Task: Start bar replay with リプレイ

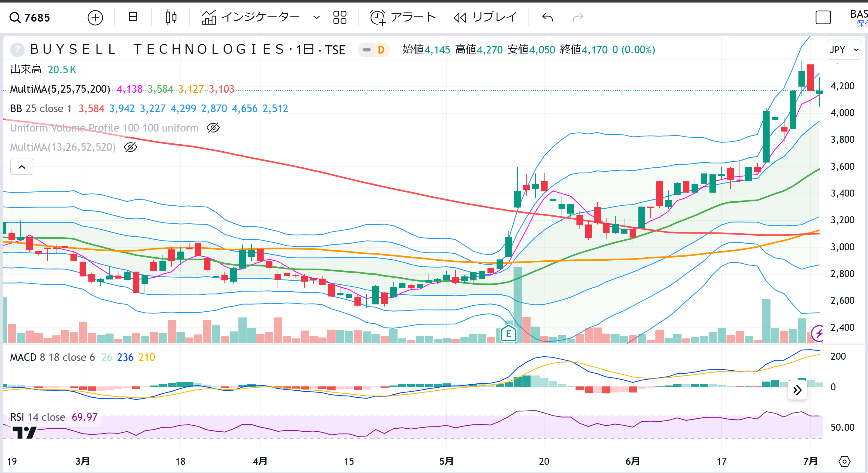Action: click(x=485, y=17)
